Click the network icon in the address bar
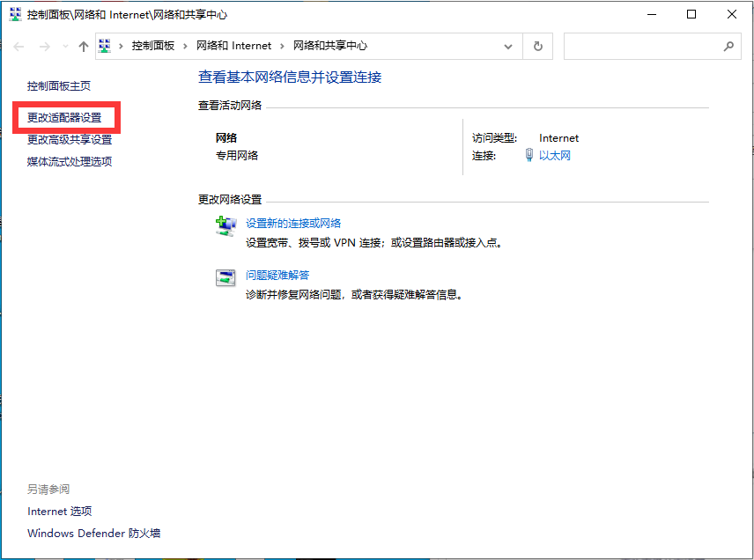 (103, 46)
